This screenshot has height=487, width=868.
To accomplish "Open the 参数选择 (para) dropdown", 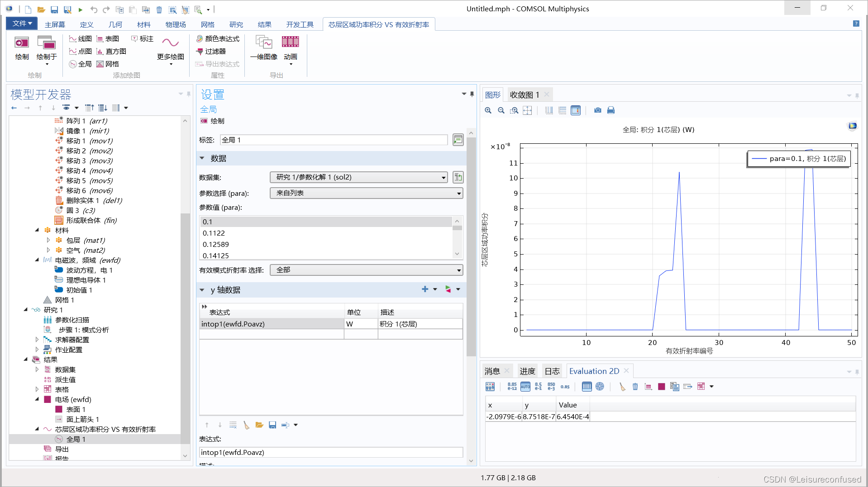I will [x=367, y=193].
